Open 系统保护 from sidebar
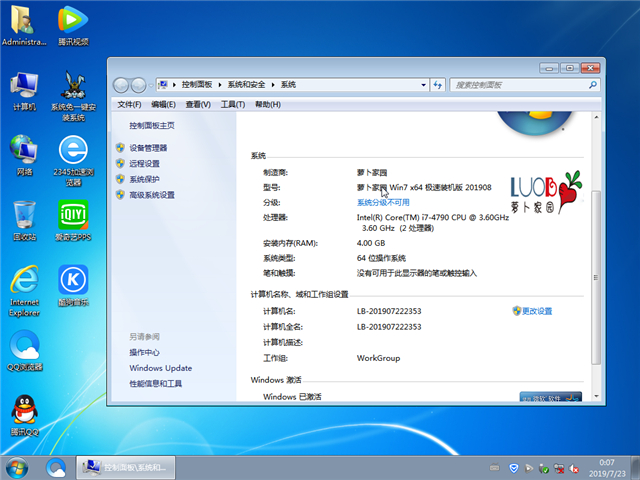The width and height of the screenshot is (640, 480). pyautogui.click(x=144, y=179)
